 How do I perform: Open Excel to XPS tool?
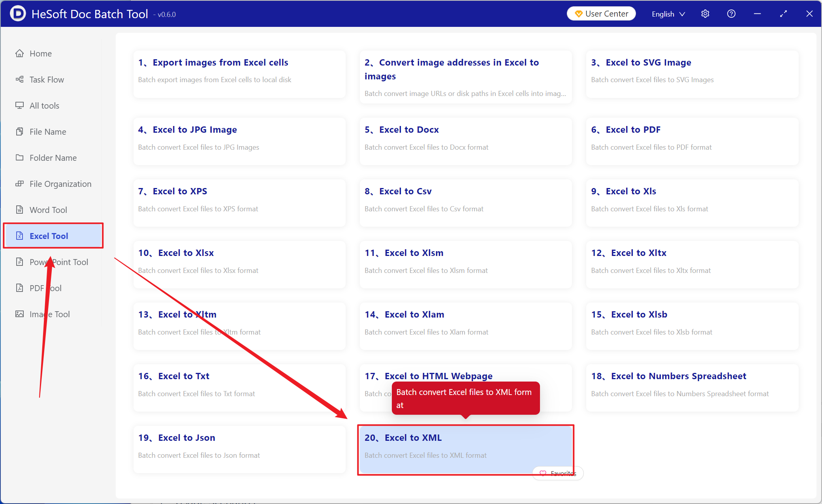239,203
